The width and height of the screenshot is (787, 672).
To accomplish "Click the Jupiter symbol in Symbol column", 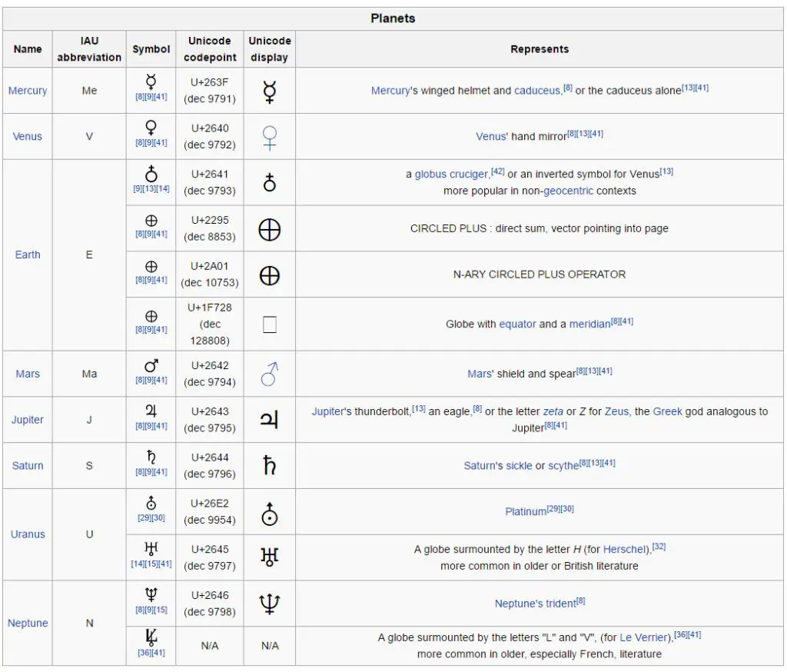I will (x=151, y=412).
